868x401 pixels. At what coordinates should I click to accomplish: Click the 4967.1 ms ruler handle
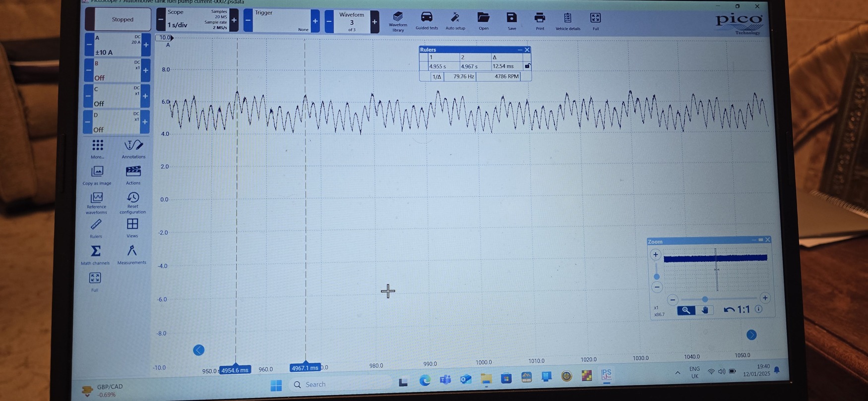(305, 368)
